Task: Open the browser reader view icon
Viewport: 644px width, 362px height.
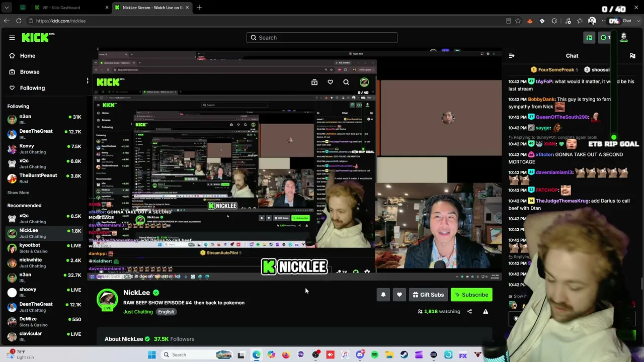Action: click(x=508, y=21)
